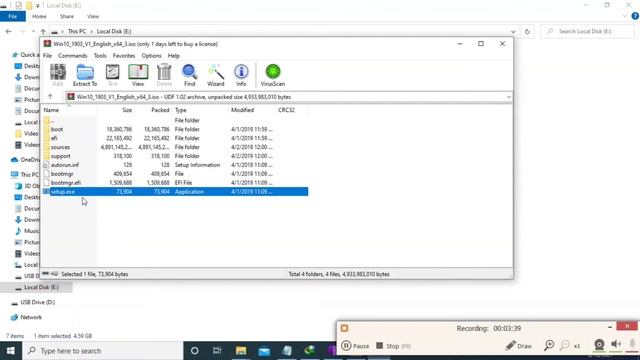Click the taskbar search box

(x=102, y=351)
